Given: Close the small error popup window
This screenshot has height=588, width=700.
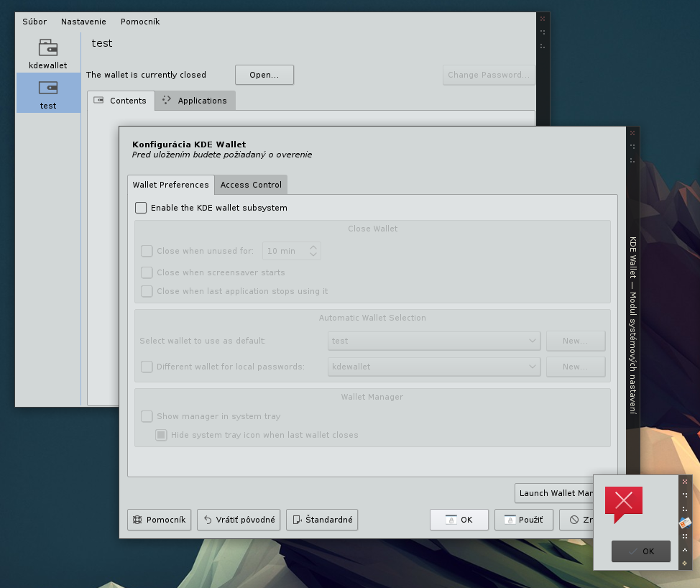Looking at the screenshot, I should pos(685,482).
